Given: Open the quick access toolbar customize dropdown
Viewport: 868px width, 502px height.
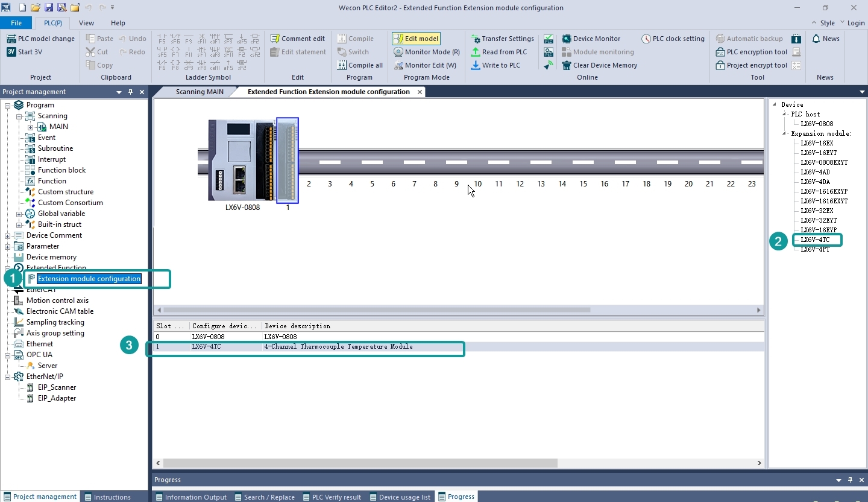Looking at the screenshot, I should click(113, 7).
